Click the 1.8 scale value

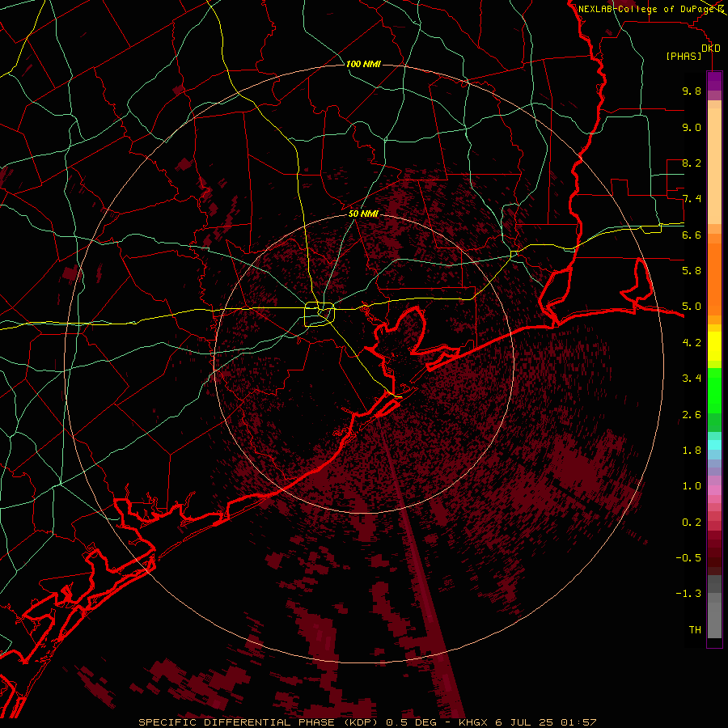692,451
